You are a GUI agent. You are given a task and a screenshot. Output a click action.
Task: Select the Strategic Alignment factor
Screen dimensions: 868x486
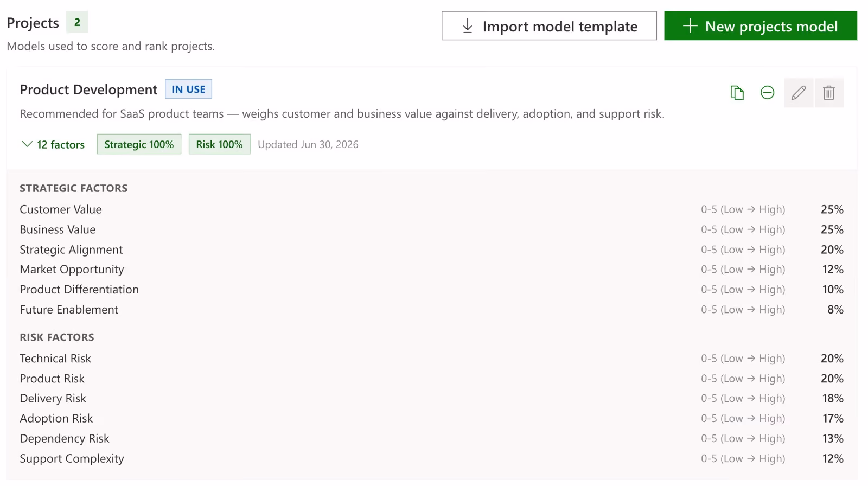click(71, 250)
